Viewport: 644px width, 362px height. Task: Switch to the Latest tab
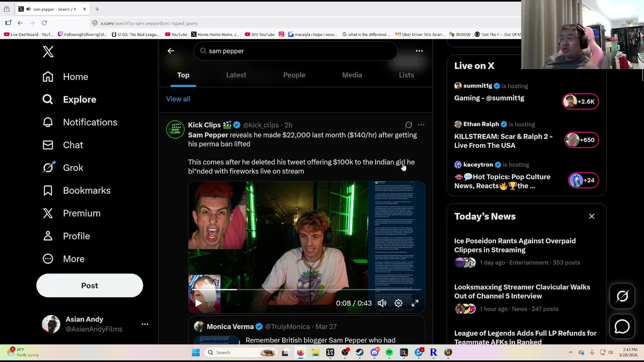(236, 75)
